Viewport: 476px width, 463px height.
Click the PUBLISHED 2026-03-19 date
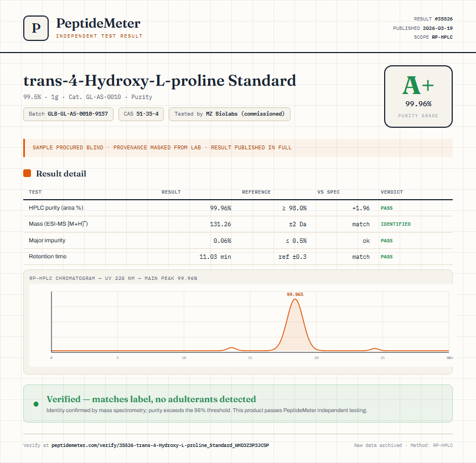[423, 28]
